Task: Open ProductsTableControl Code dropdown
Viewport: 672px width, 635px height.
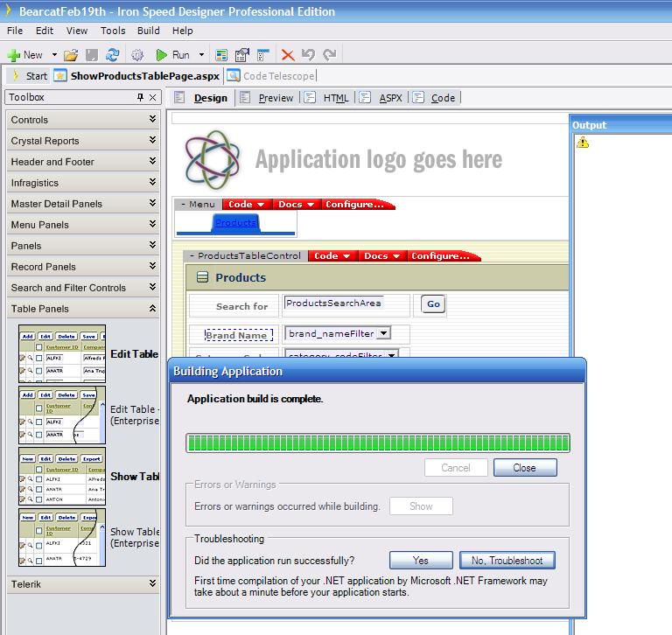Action: click(x=332, y=255)
